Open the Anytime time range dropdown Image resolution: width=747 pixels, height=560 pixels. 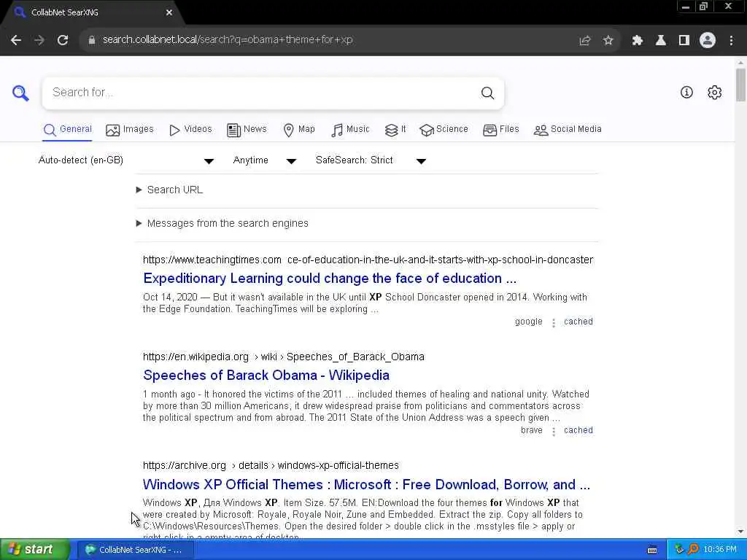pos(265,160)
